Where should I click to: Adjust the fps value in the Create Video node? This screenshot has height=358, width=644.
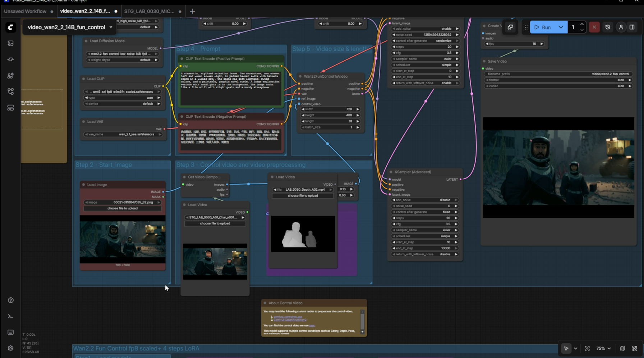[514, 44]
